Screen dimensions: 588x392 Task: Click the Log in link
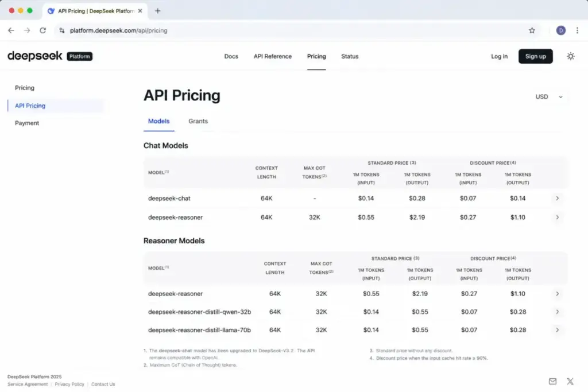pyautogui.click(x=499, y=56)
